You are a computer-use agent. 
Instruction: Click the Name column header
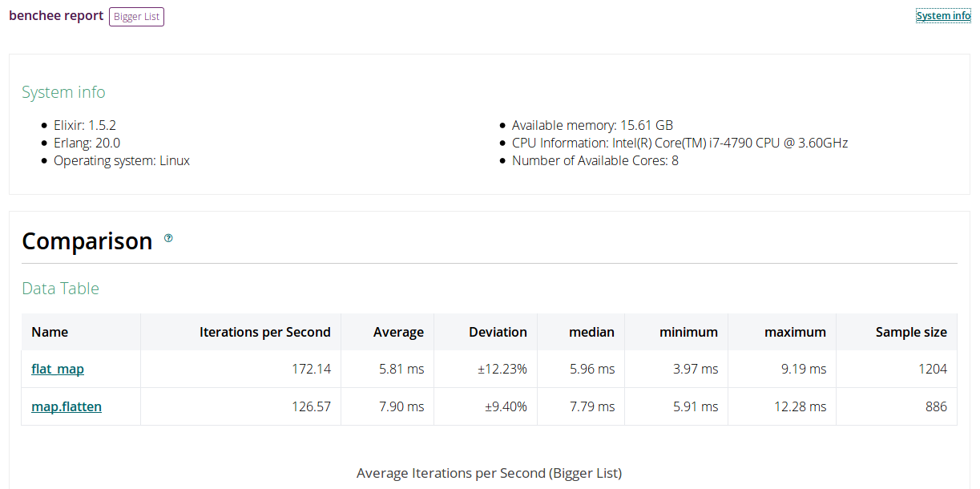click(x=50, y=332)
